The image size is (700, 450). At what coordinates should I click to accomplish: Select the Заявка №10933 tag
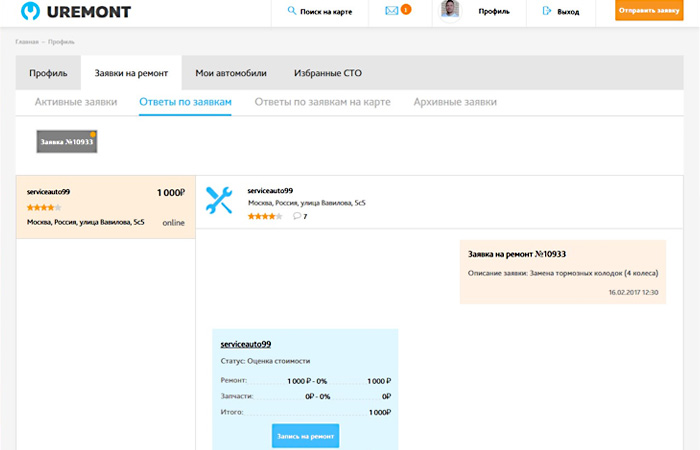[x=66, y=142]
